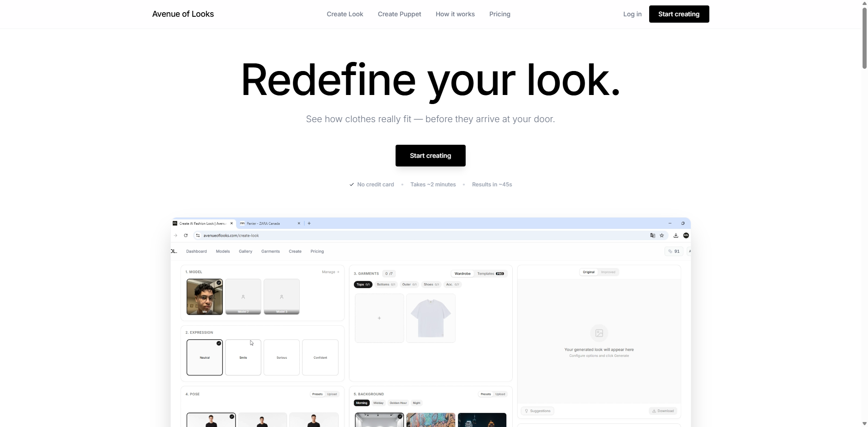The width and height of the screenshot is (868, 427).
Task: Click the browser back arrow
Action: point(175,235)
